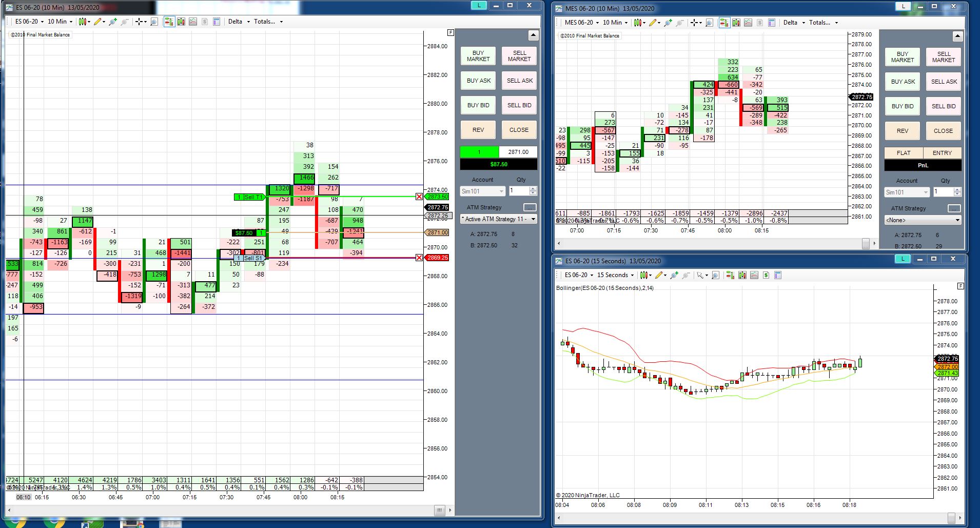Screen dimensions: 980x528
Task: Open Delta menu in ES 10 Min chart
Action: click(x=239, y=22)
